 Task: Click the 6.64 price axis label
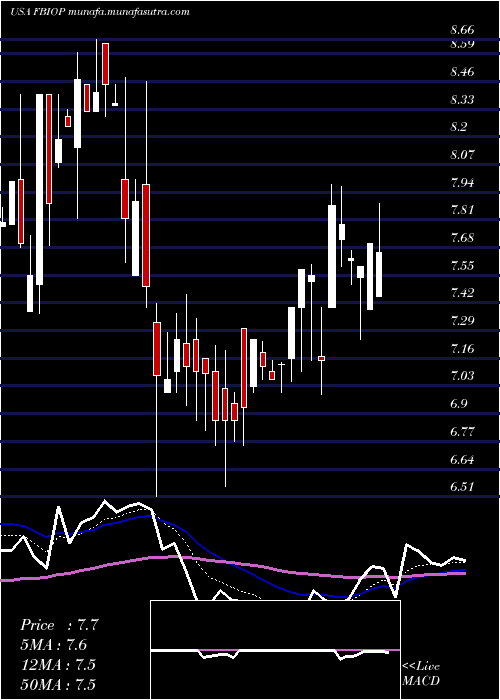click(462, 459)
